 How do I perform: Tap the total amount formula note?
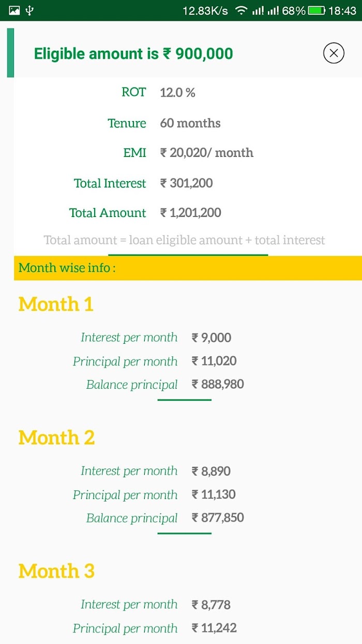184,240
